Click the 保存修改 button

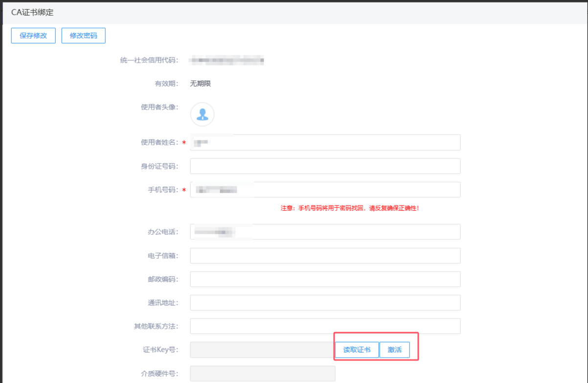33,36
